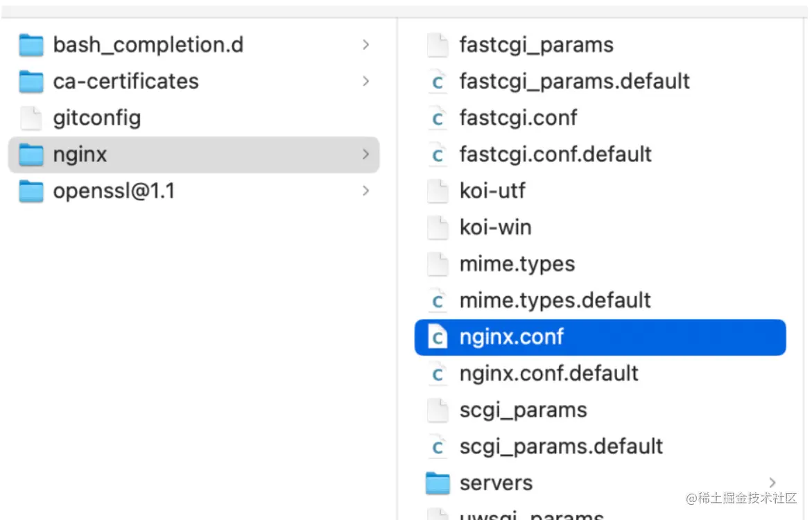This screenshot has width=812, height=520.
Task: Select the koi-utf file name
Action: click(492, 191)
